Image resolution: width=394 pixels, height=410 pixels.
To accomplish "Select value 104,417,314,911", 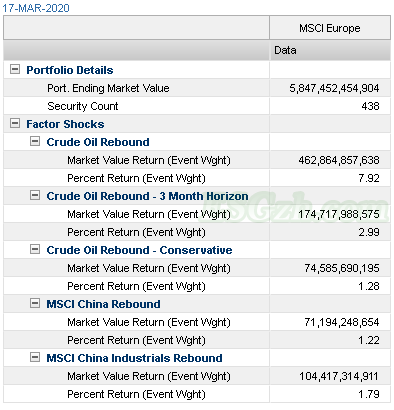I will coord(339,376).
